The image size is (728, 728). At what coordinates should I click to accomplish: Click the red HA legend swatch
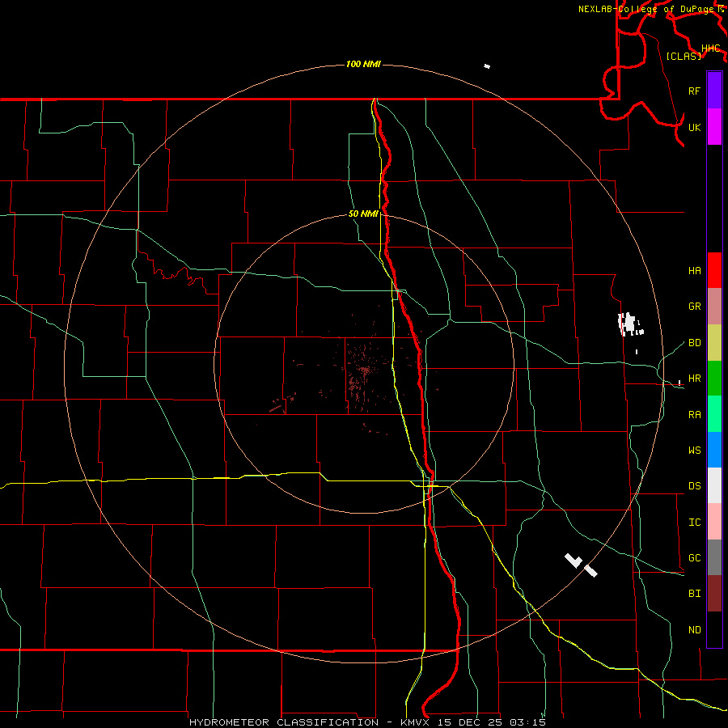pos(714,270)
